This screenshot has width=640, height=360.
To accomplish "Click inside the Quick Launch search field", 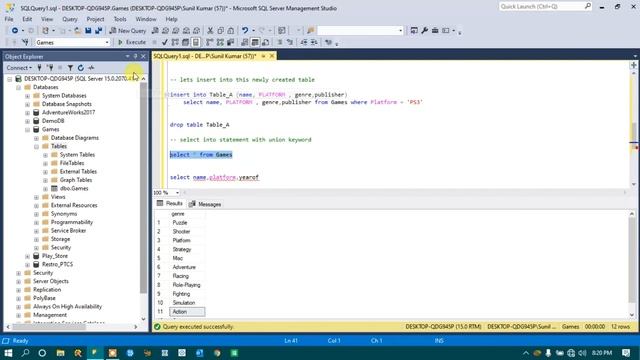I will [541, 6].
